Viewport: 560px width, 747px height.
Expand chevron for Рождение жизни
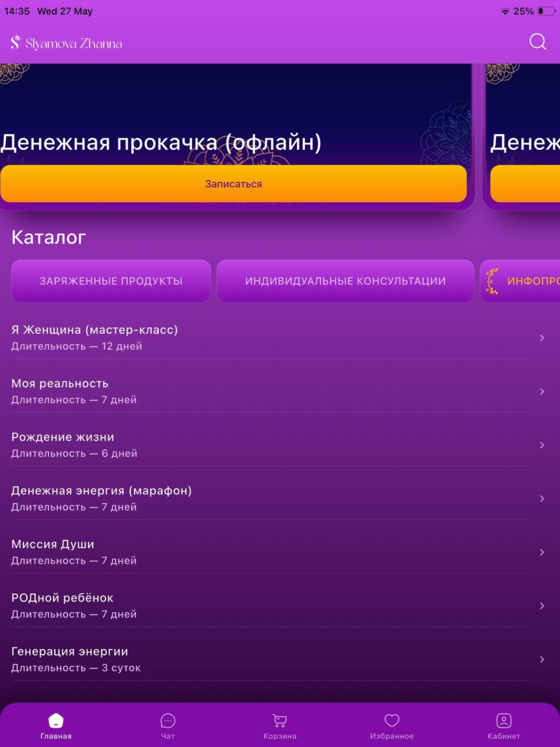click(x=542, y=445)
